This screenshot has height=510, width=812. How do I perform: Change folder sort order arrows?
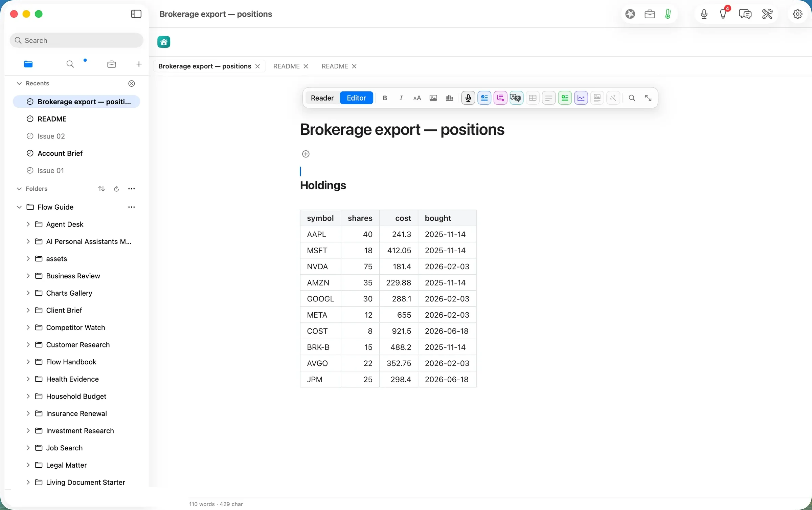[101, 189]
